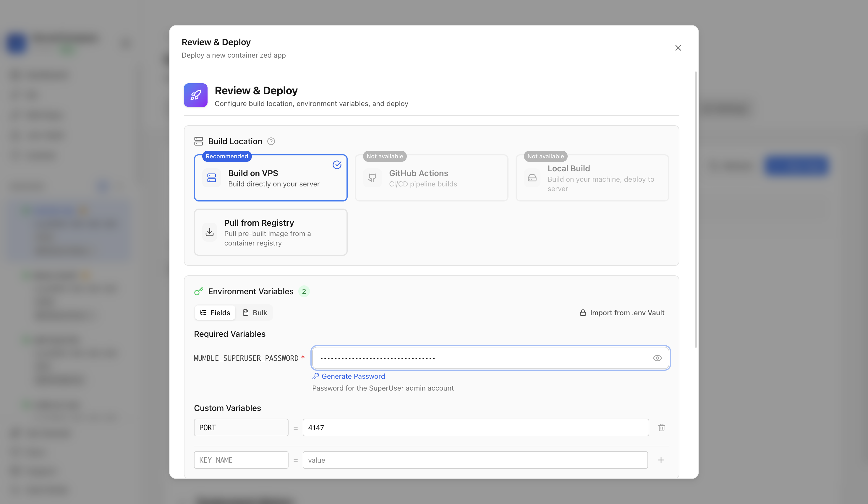The image size is (868, 504).
Task: Import from .env Vault
Action: coord(622,313)
